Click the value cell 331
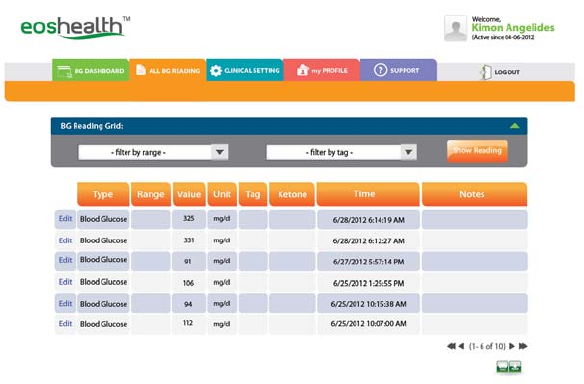Viewport: 584px width, 384px height. pos(189,240)
